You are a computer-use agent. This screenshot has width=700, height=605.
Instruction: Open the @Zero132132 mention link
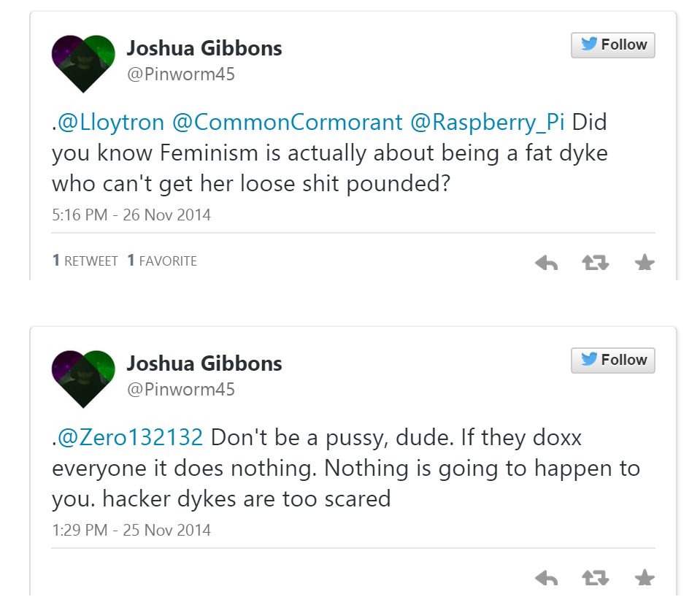(130, 437)
